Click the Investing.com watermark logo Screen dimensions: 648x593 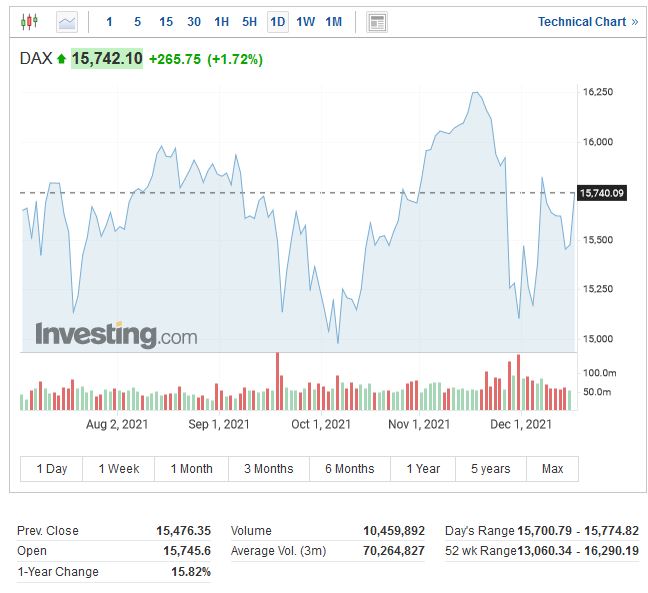point(116,334)
